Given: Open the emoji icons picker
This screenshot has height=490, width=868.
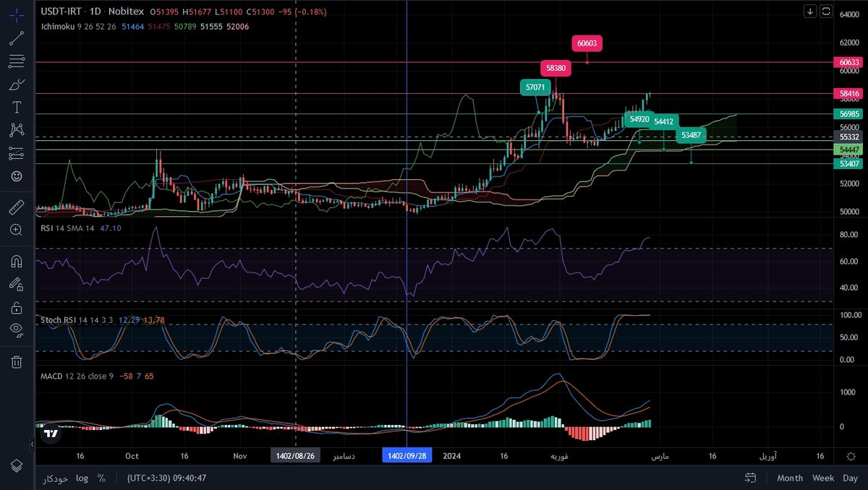Looking at the screenshot, I should click(17, 176).
